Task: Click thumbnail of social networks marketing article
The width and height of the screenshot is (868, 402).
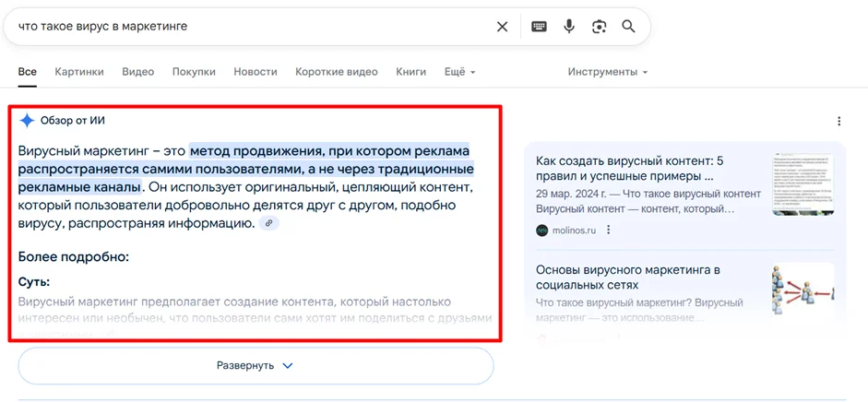Action: [803, 290]
